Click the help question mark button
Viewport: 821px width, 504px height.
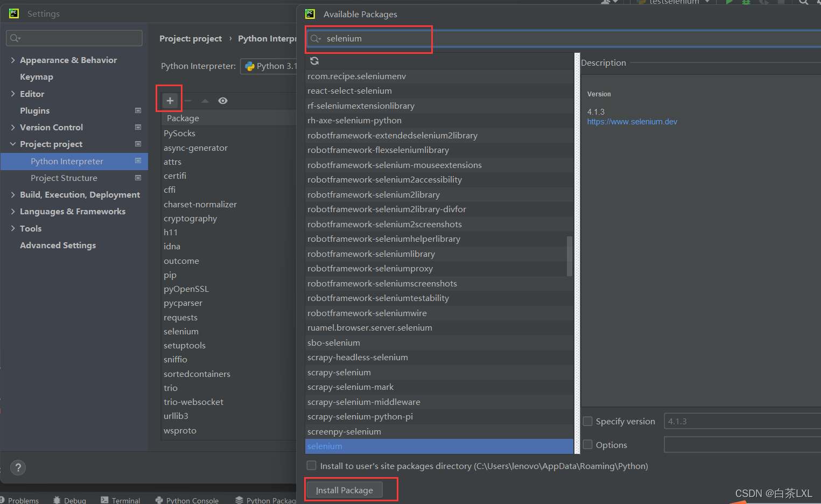click(18, 467)
